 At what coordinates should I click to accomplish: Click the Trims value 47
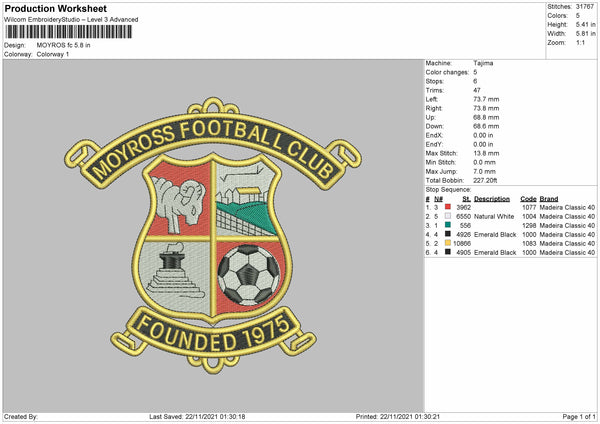[x=477, y=90]
